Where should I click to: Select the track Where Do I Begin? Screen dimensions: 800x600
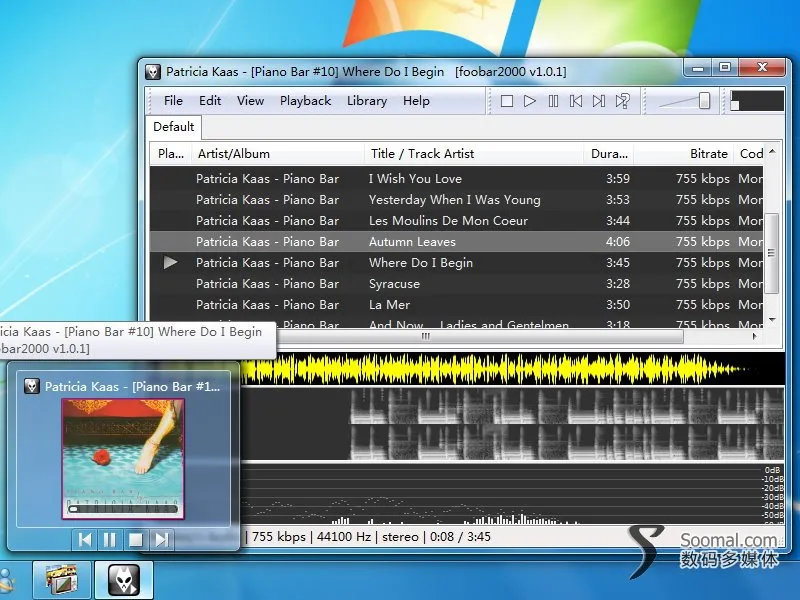pos(457,263)
